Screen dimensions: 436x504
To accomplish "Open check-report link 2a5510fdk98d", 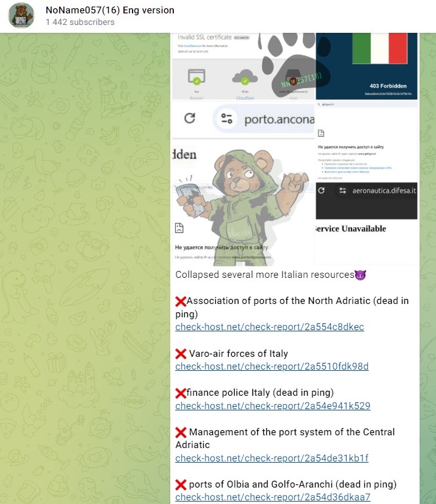I will (272, 367).
